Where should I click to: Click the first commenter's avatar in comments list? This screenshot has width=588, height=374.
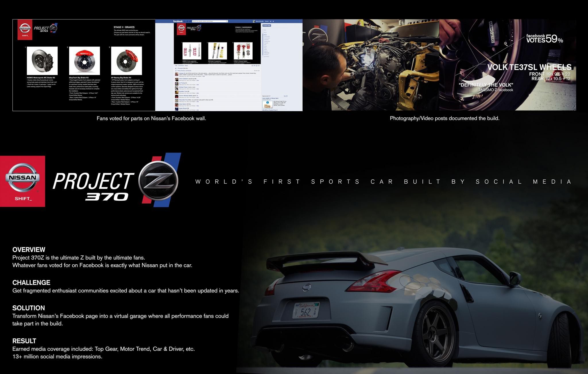click(177, 74)
